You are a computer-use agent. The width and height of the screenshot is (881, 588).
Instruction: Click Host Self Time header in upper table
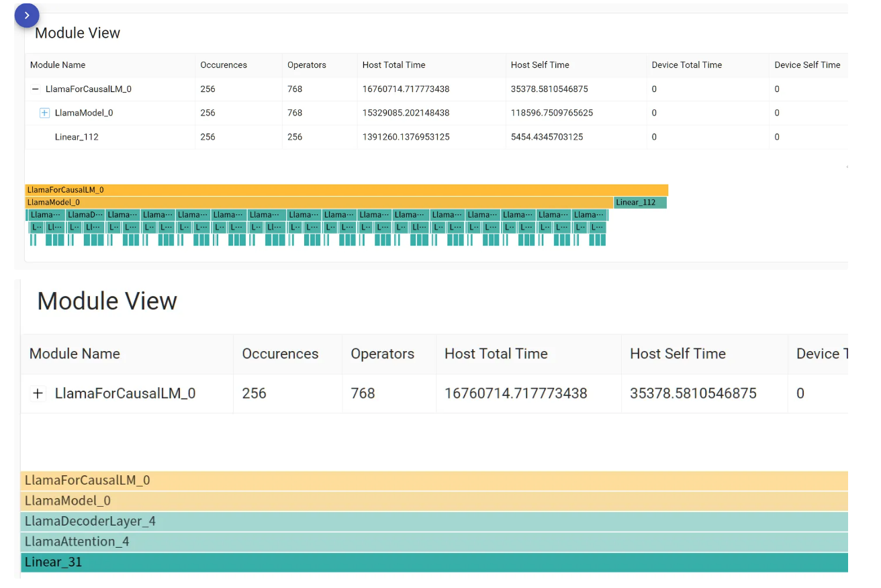click(x=540, y=65)
